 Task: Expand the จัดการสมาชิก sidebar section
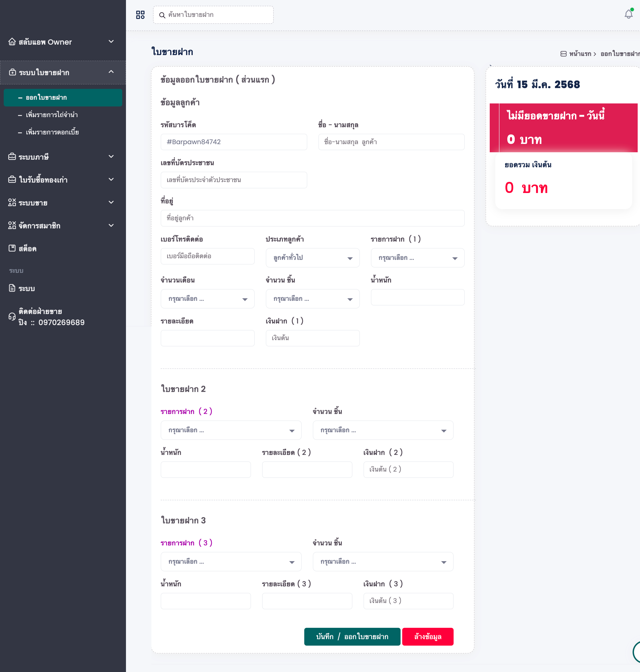(x=111, y=225)
